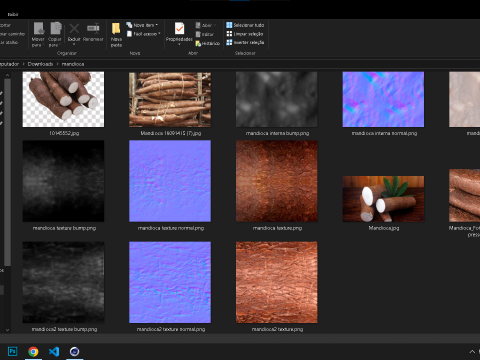Select mandioca interna normal.png thumbnail
Viewport: 480px width, 360px height.
[383, 99]
